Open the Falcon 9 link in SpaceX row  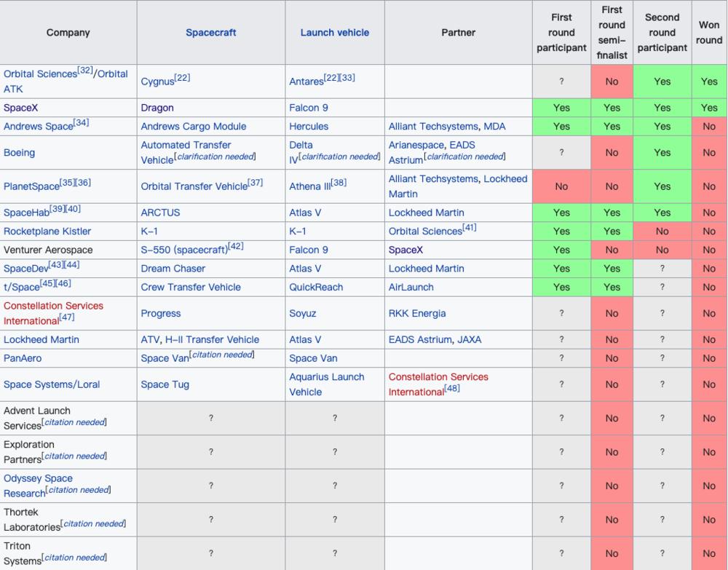[309, 108]
